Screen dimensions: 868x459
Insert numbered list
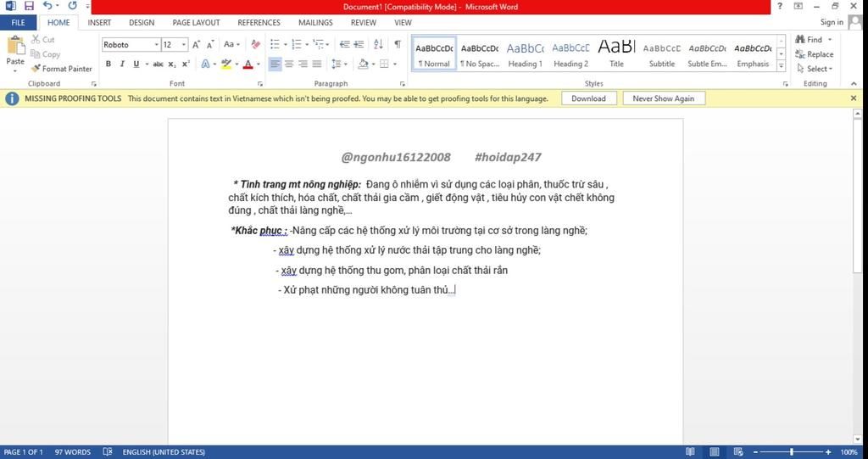297,44
